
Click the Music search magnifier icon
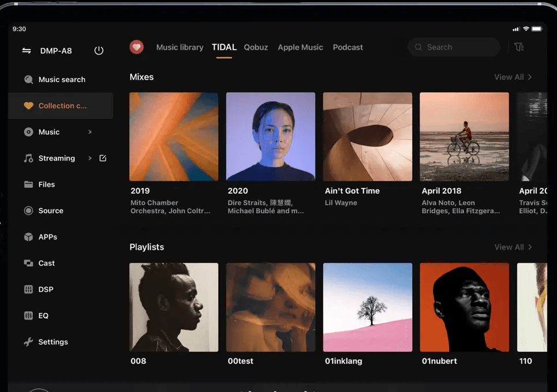point(28,80)
